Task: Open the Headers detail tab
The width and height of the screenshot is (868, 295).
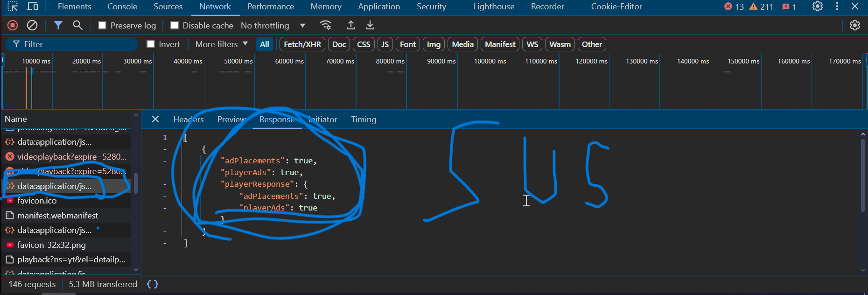Action: (189, 119)
